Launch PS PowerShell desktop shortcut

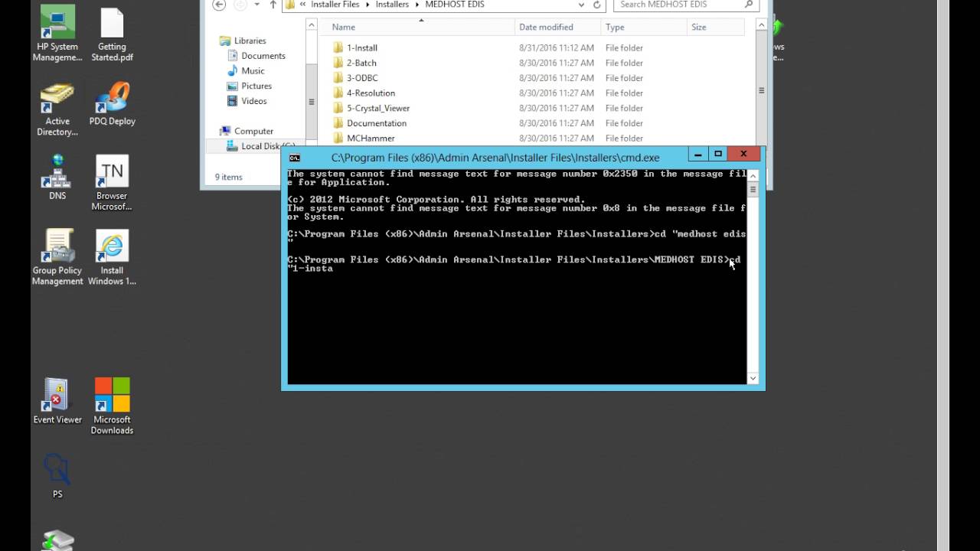click(57, 476)
